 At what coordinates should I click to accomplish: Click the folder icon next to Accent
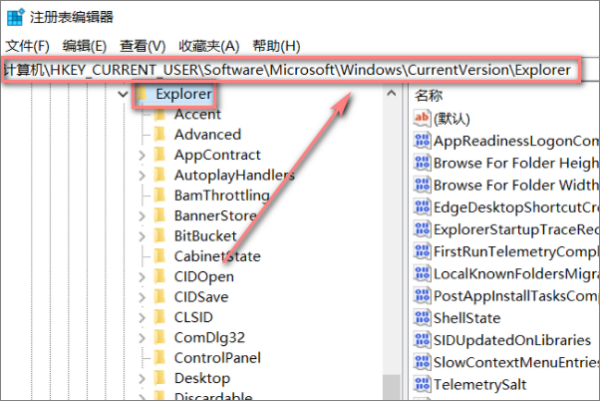158,114
